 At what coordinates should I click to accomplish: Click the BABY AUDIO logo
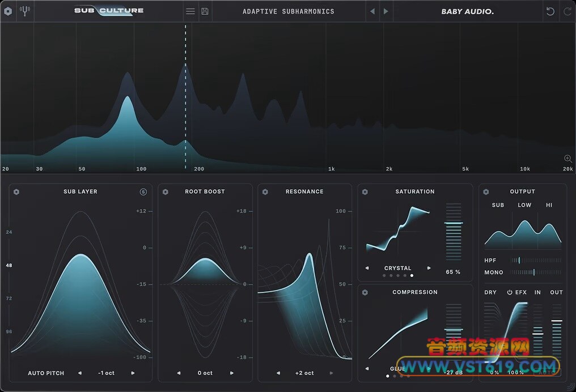pos(467,11)
